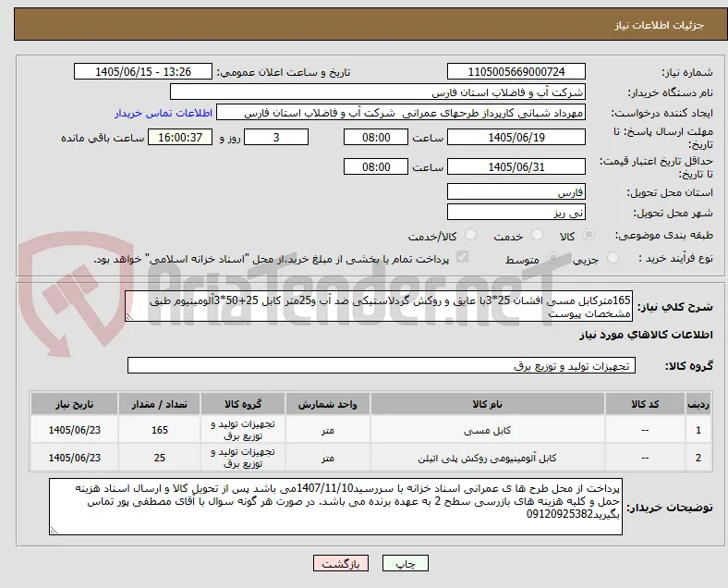
Task: Click the page title جزئیات اطلاعات نیاز
Action: point(659,25)
